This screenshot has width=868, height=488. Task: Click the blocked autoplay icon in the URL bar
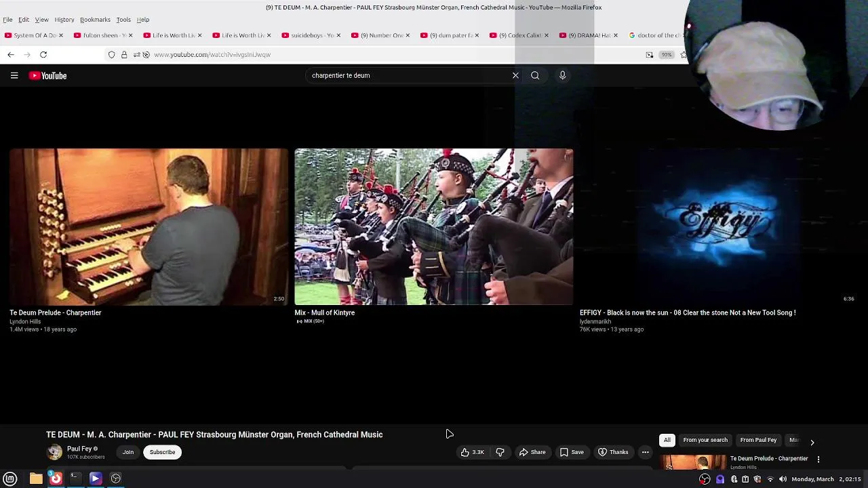(x=146, y=54)
